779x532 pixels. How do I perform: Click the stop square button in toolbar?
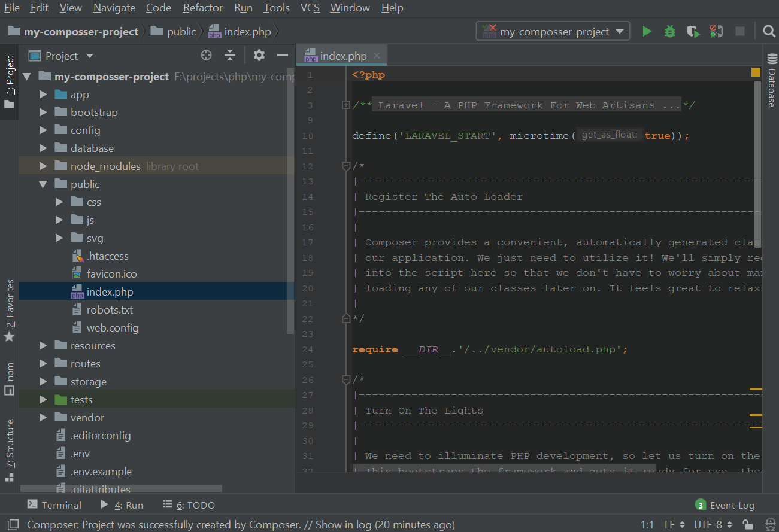[740, 32]
